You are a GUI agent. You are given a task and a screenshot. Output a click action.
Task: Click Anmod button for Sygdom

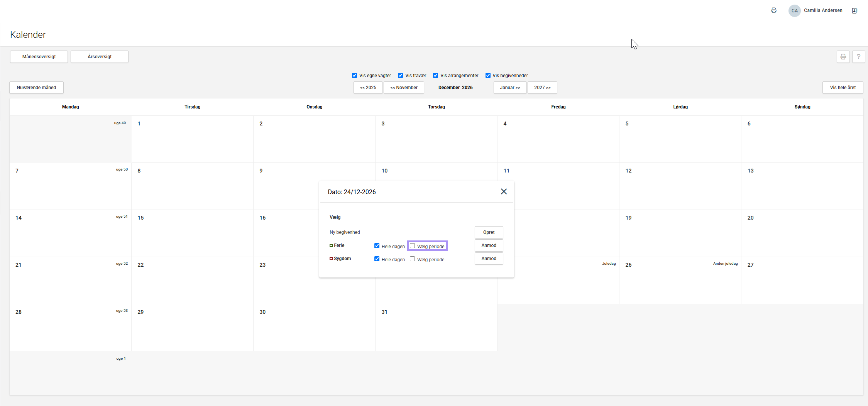(489, 259)
